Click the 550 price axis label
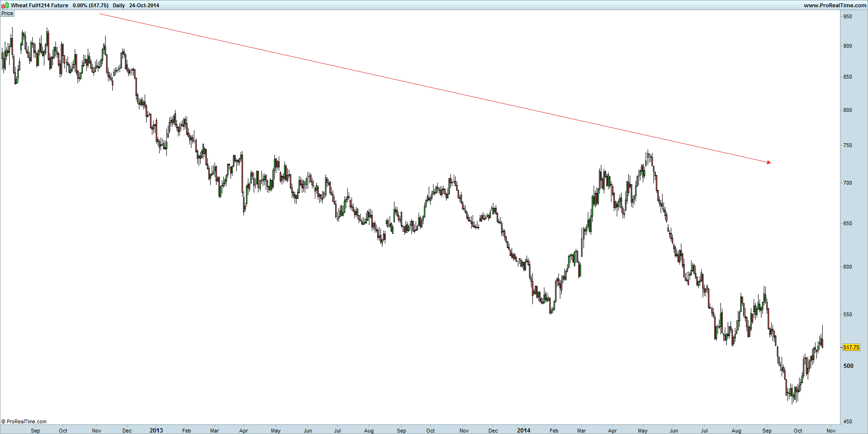 (847, 314)
